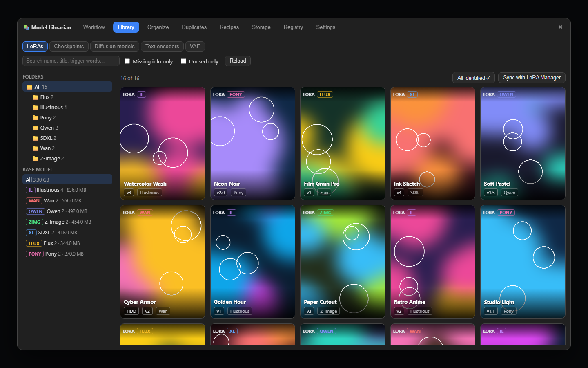The height and width of the screenshot is (368, 588).
Task: Click the folder icon of All 16
Action: tap(29, 87)
